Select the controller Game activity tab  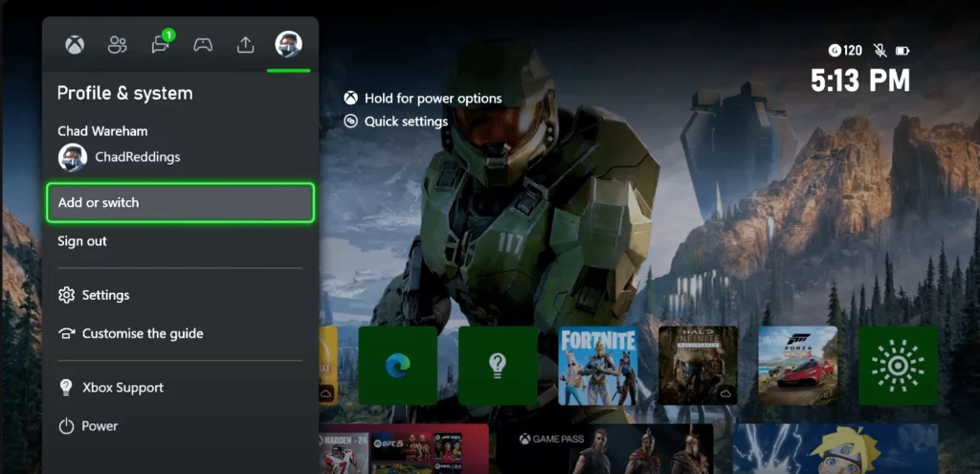tap(203, 45)
